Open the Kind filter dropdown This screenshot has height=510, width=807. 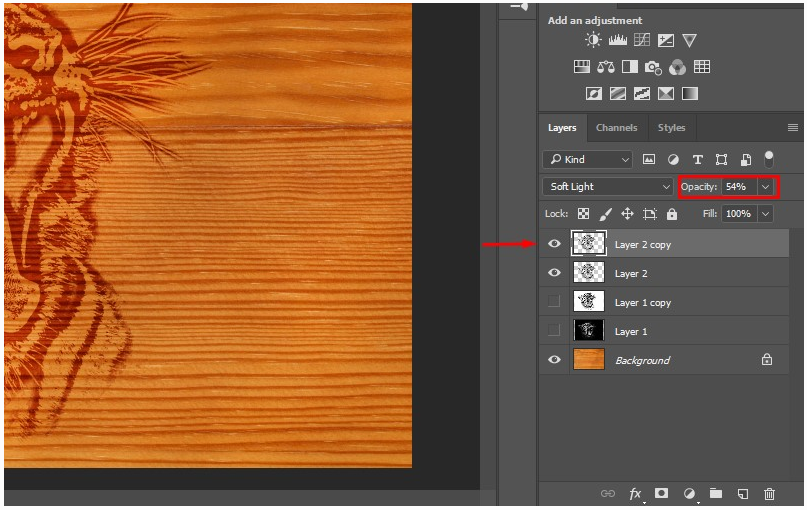587,160
